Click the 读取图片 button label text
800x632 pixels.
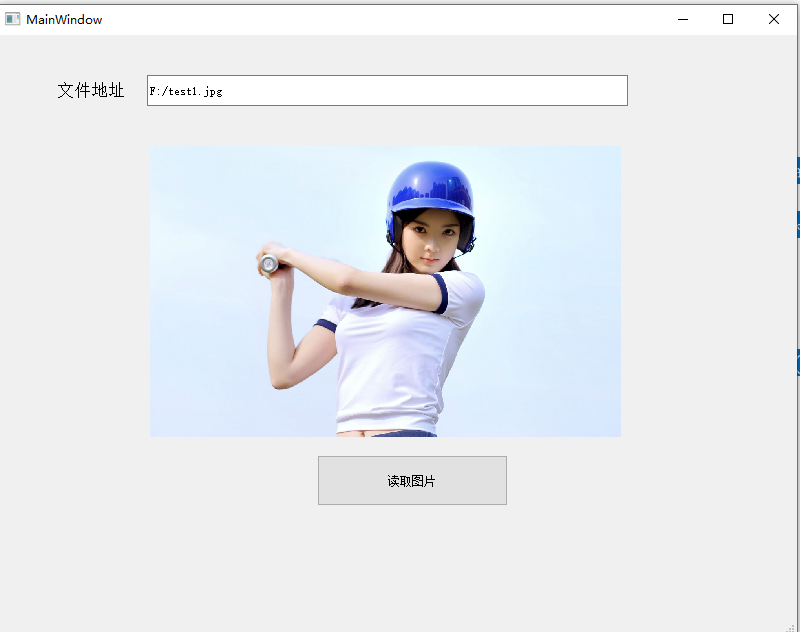click(412, 480)
